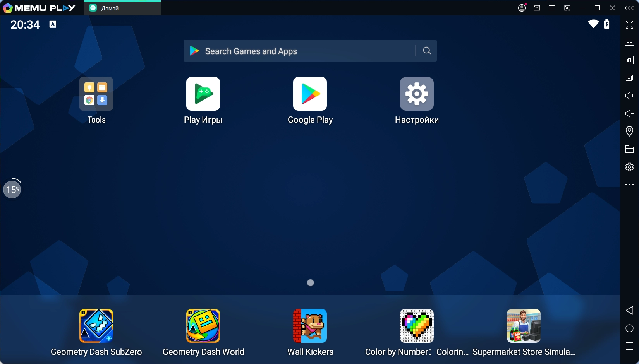Open the Tools folder
The width and height of the screenshot is (639, 364).
pyautogui.click(x=96, y=94)
